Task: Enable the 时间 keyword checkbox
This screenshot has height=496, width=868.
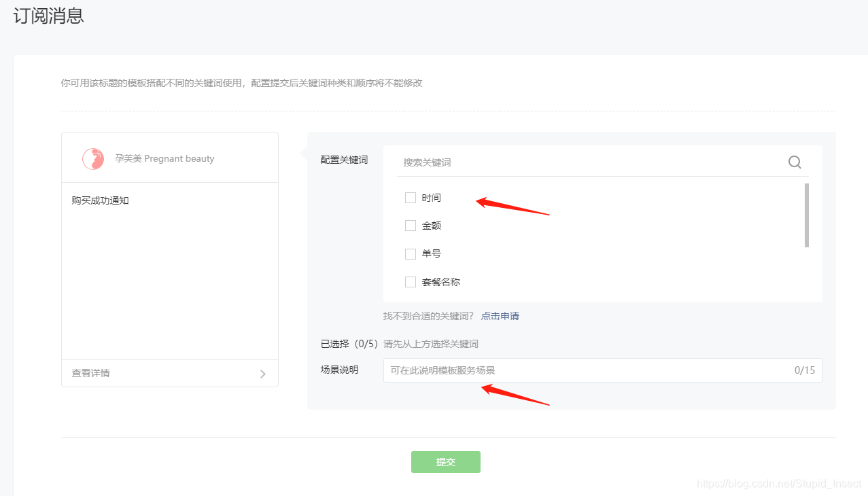Action: point(411,197)
